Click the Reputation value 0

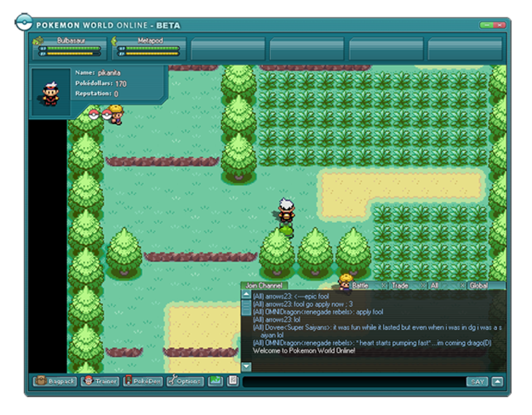[x=116, y=94]
